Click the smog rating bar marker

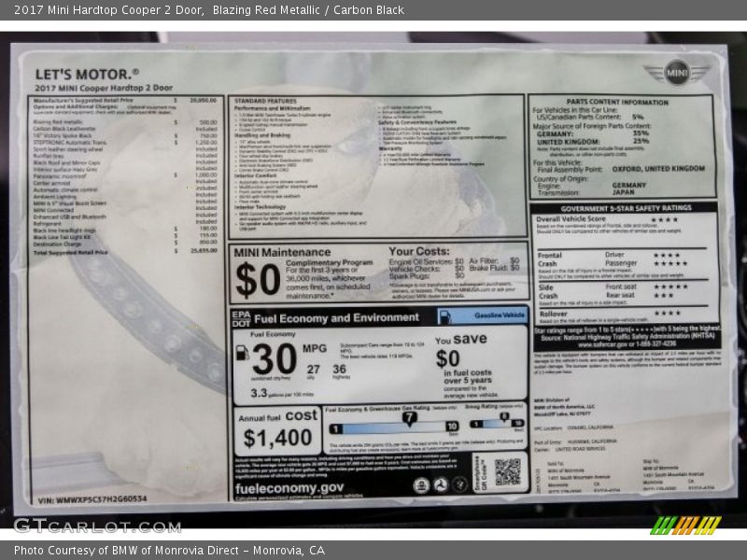coord(504,417)
